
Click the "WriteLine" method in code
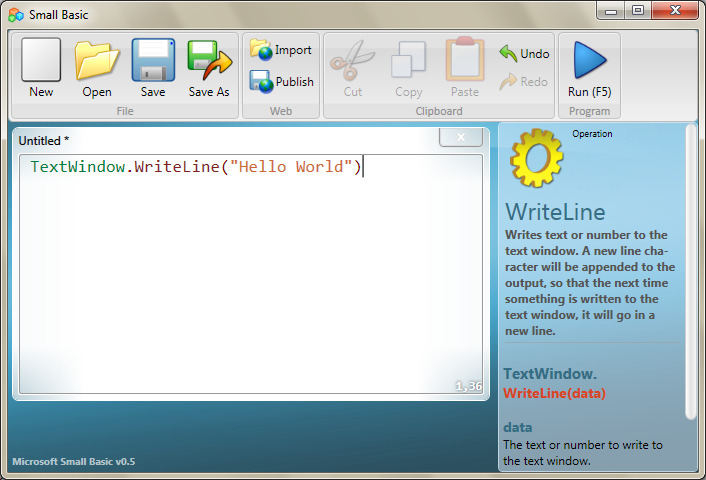(x=176, y=167)
